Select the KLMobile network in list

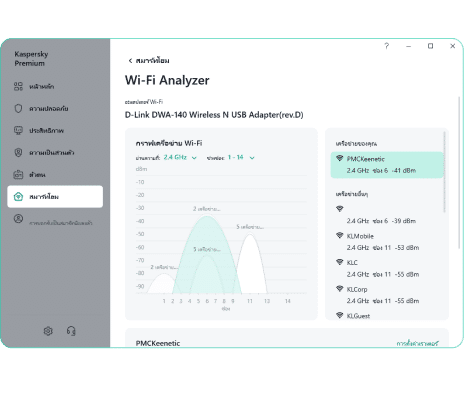pyautogui.click(x=387, y=242)
